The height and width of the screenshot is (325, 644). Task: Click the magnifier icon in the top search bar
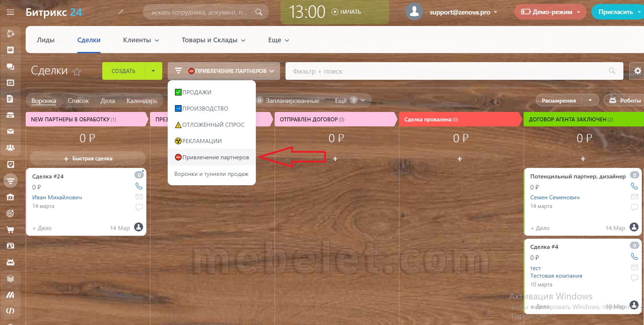click(259, 12)
